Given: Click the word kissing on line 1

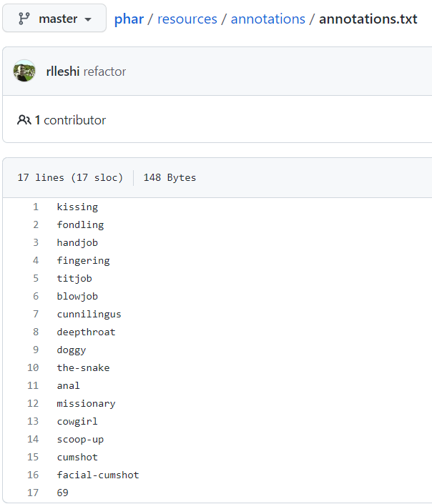Looking at the screenshot, I should (x=77, y=207).
